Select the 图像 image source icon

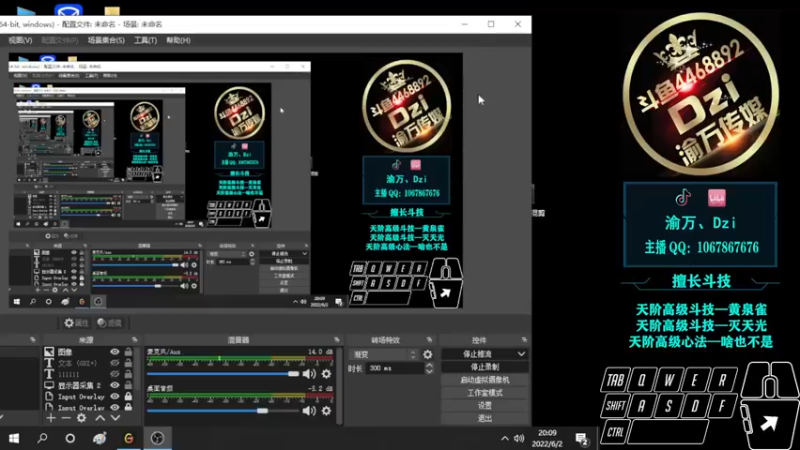(x=49, y=352)
